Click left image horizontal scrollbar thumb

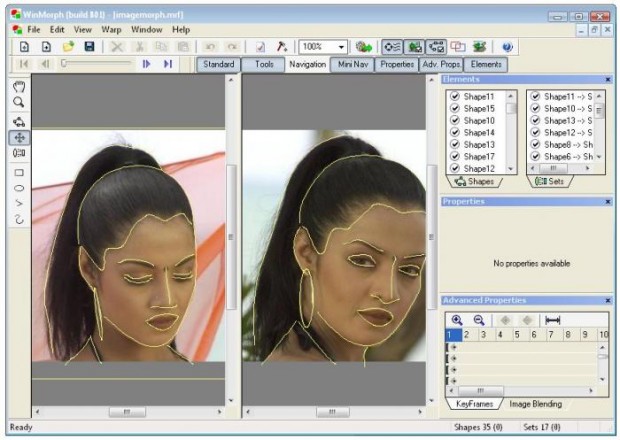coord(127,412)
